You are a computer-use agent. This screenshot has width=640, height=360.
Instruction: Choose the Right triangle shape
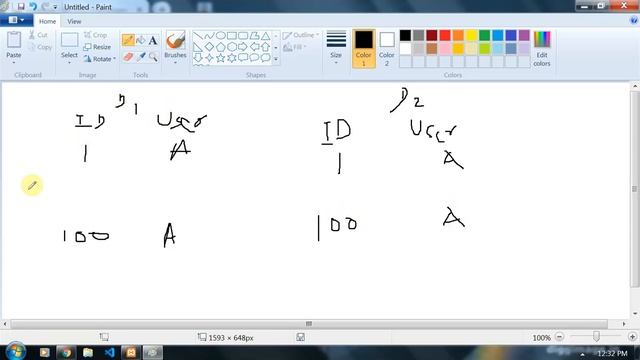(198, 47)
